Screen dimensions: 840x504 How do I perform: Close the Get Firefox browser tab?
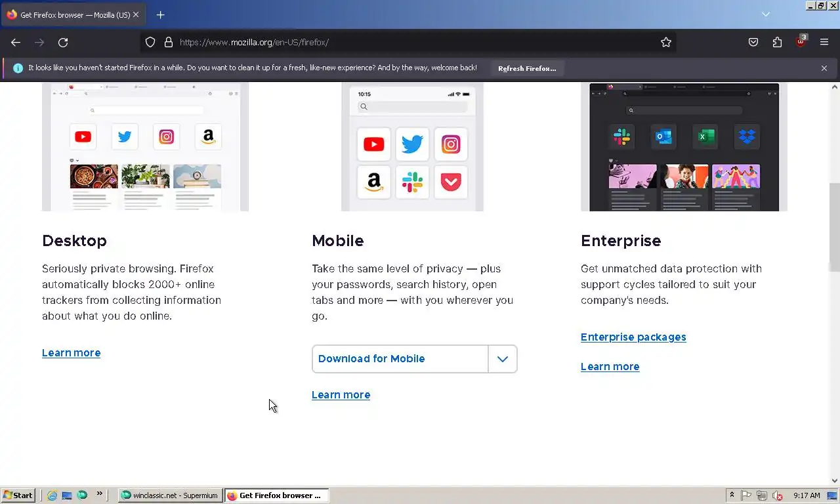click(136, 14)
